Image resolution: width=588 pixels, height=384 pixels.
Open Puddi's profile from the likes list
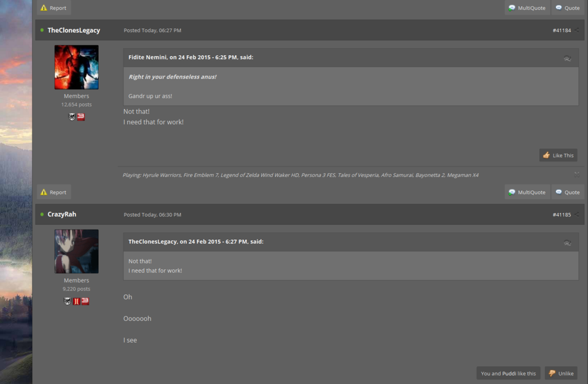pos(509,373)
